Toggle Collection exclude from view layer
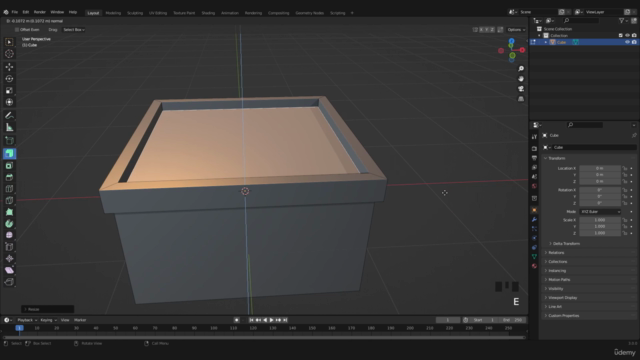 [x=620, y=36]
